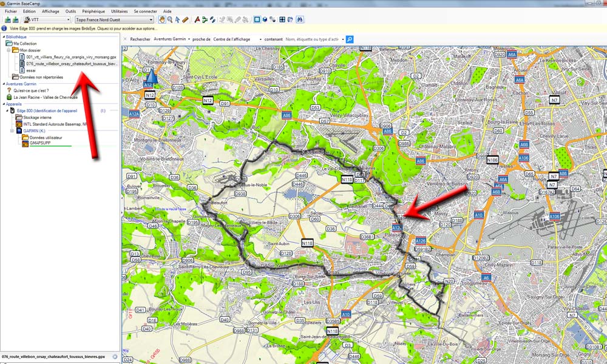Switch to 3D map view
Viewport: 607px width, 364px height.
click(265, 20)
